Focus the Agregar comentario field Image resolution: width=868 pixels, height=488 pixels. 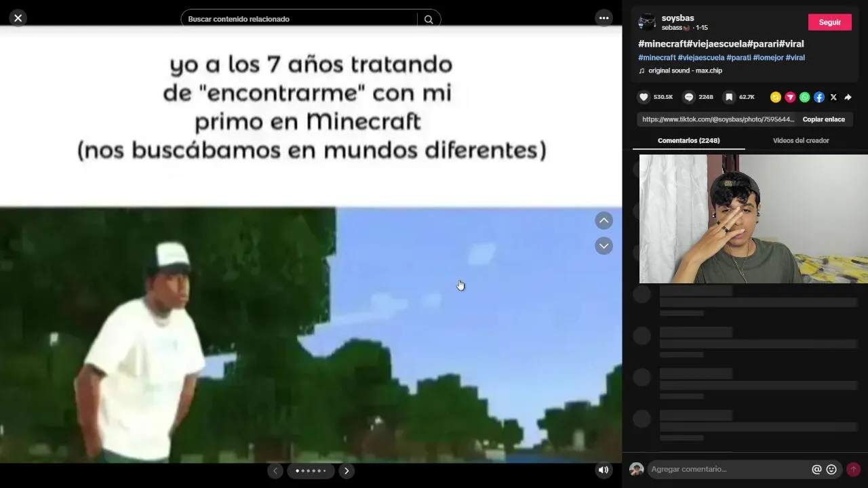point(729,469)
